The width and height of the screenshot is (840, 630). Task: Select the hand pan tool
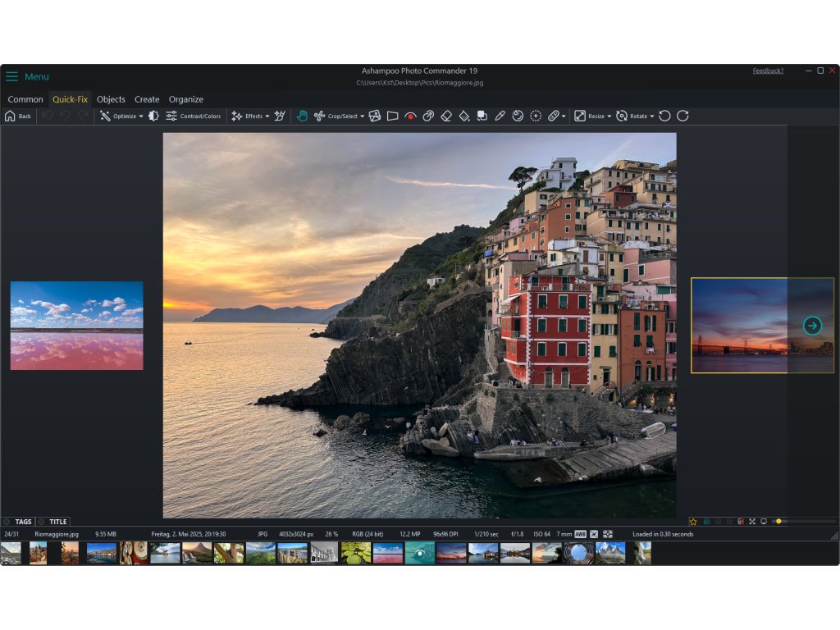coord(302,116)
